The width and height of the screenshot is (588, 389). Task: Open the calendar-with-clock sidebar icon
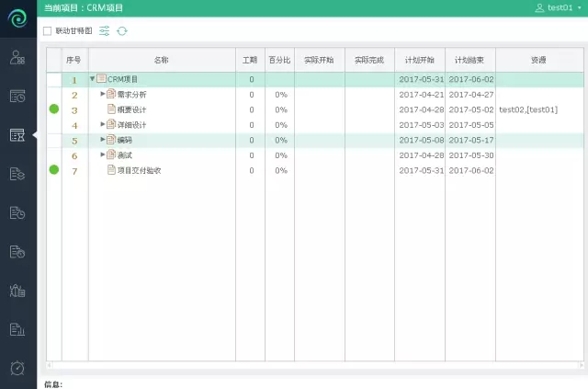[17, 97]
